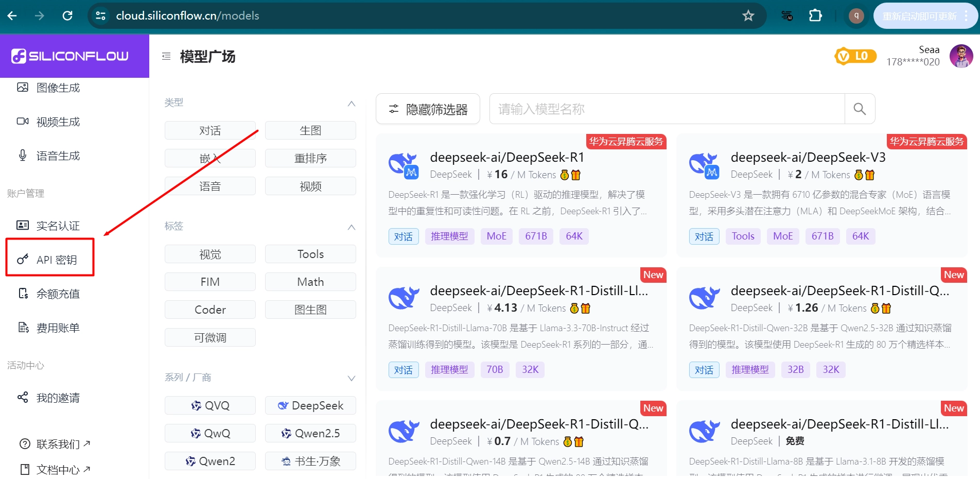Open the DeepSeek-R1-Distill-Q... card priced ¥0.7
Viewport: 980px width, 479px height.
pyautogui.click(x=521, y=439)
